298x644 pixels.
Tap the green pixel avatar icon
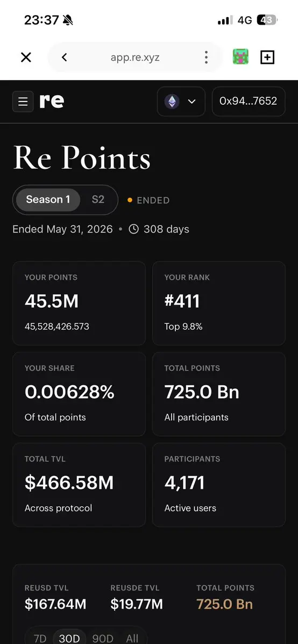(241, 57)
